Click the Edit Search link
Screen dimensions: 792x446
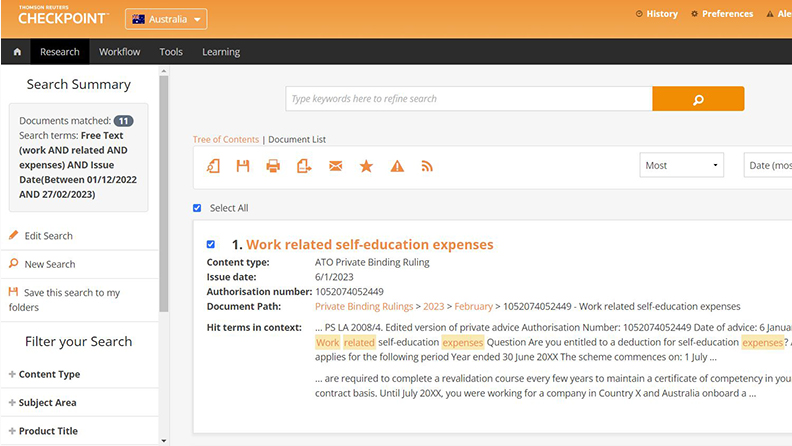(x=48, y=236)
